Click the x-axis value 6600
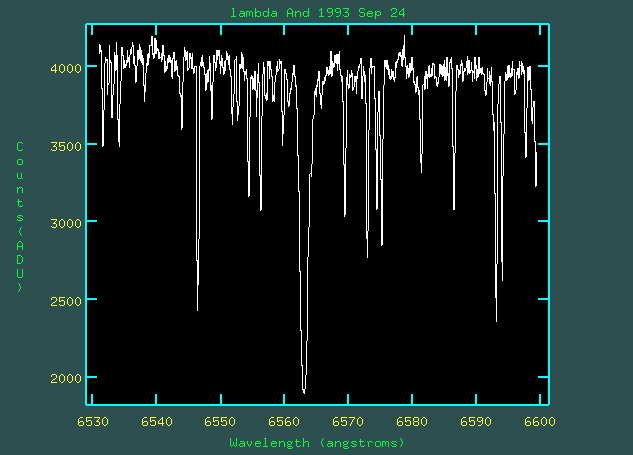Image resolution: width=633 pixels, height=455 pixels. pos(540,422)
